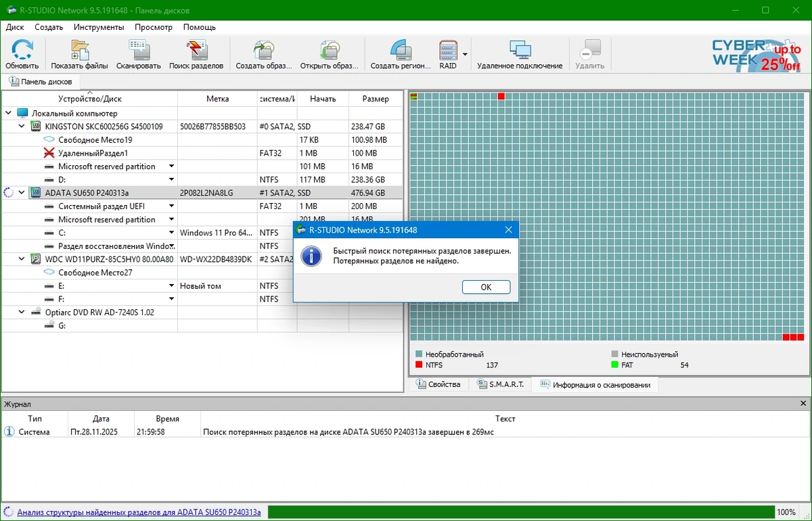This screenshot has height=521, width=812.
Task: Open dropdown arrow on E: partition
Action: [x=172, y=286]
